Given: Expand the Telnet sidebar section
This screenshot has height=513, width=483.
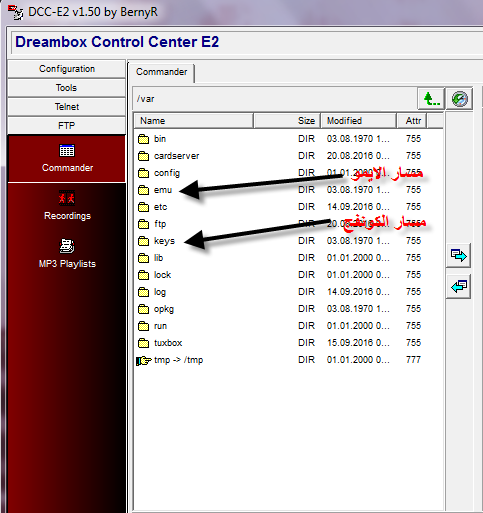Looking at the screenshot, I should coord(67,107).
